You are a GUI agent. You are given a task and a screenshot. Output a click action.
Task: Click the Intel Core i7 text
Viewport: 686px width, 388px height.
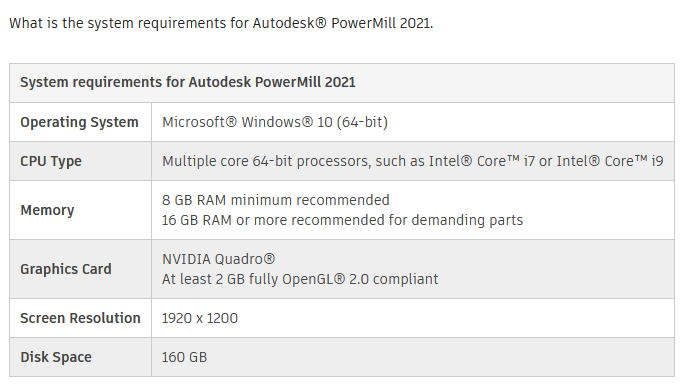482,161
